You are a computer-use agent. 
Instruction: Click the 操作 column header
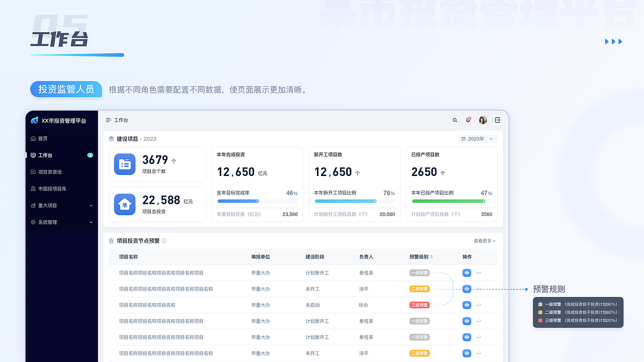point(467,257)
